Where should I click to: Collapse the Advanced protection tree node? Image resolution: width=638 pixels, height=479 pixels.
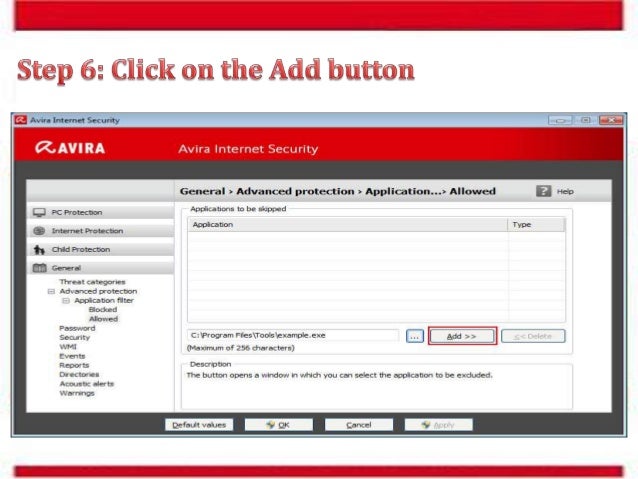tap(51, 291)
